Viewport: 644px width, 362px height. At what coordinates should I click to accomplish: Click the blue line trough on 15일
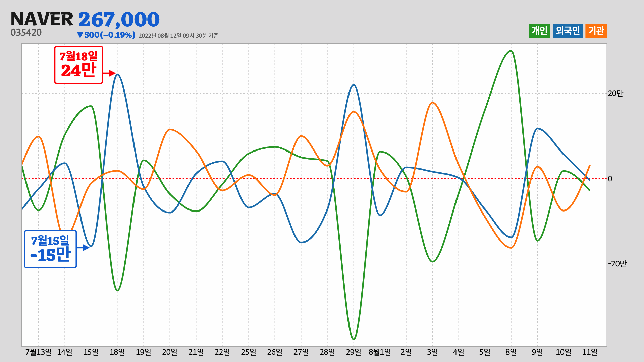(91, 246)
